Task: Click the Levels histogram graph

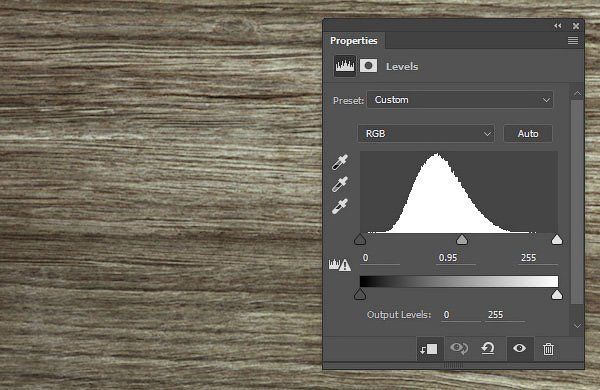Action: [459, 192]
